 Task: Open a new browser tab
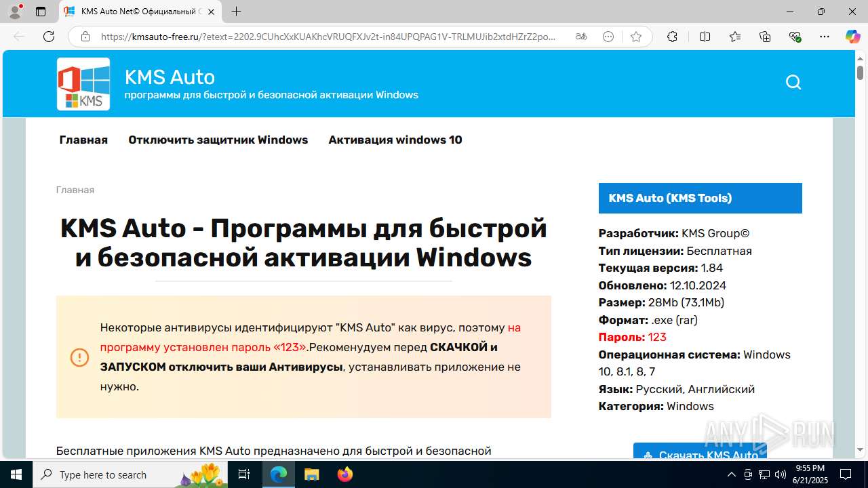coord(236,12)
